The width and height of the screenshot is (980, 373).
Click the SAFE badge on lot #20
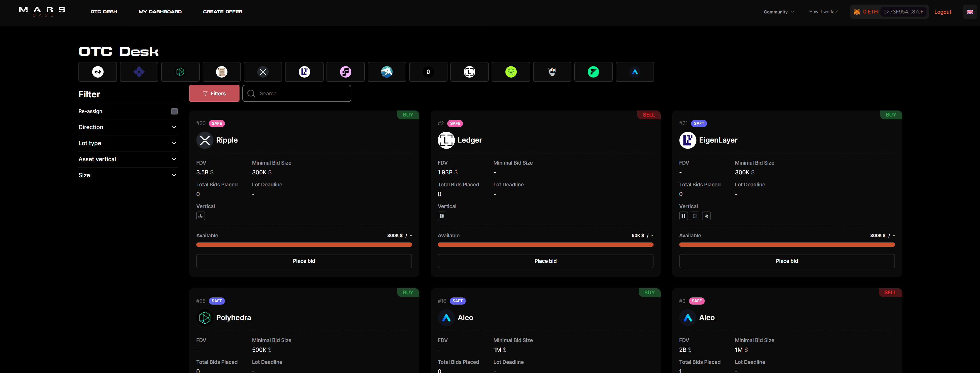pyautogui.click(x=217, y=123)
